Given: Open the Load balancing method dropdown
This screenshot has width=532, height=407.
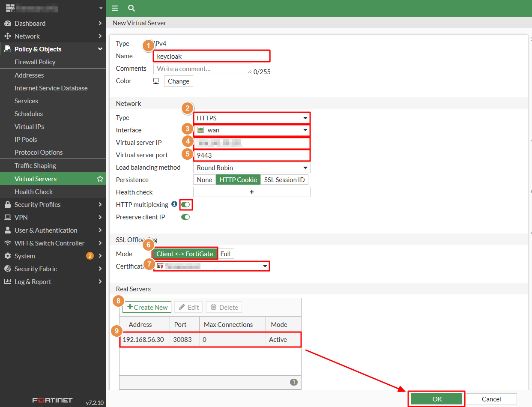Looking at the screenshot, I should [252, 168].
